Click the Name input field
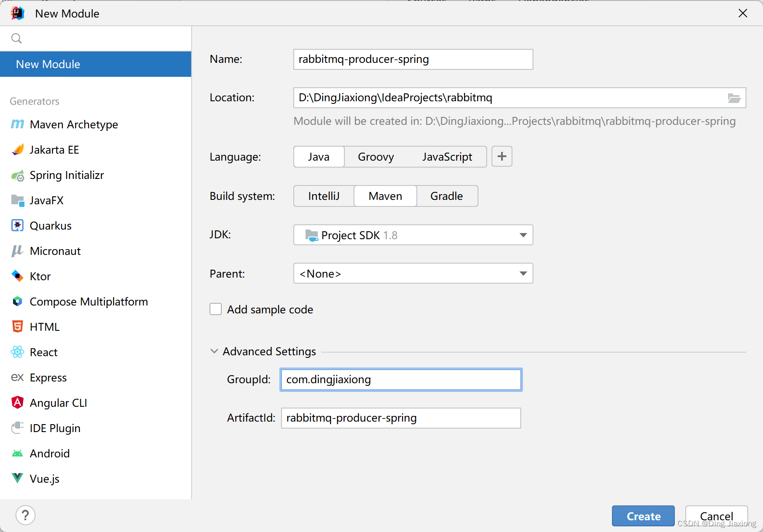This screenshot has width=763, height=532. pyautogui.click(x=413, y=59)
